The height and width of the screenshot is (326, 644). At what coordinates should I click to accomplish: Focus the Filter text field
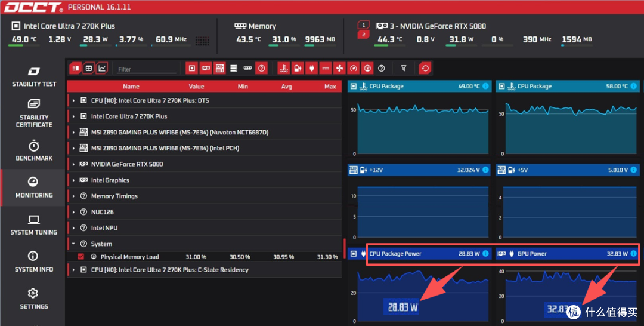(x=147, y=69)
